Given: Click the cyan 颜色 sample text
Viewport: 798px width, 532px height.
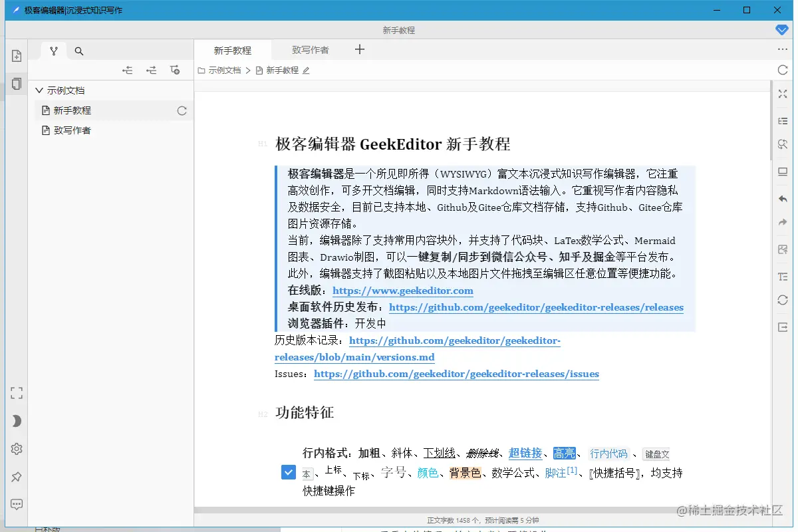Looking at the screenshot, I should [x=428, y=473].
